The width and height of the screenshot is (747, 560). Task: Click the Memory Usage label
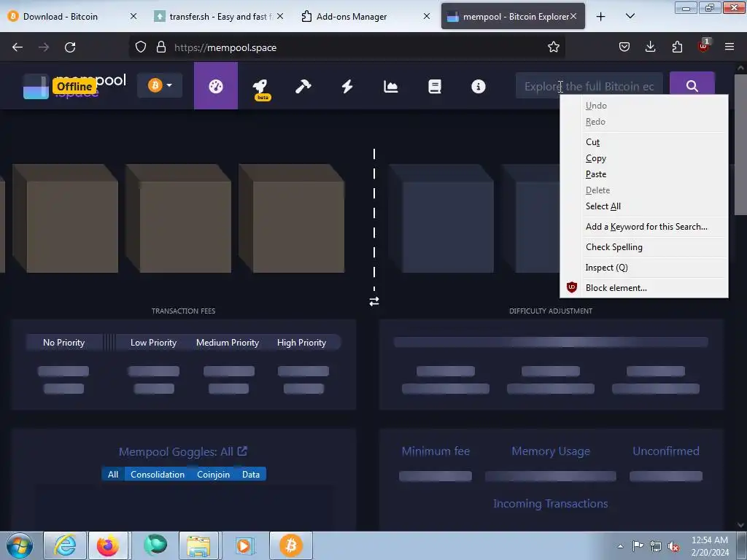click(x=551, y=451)
